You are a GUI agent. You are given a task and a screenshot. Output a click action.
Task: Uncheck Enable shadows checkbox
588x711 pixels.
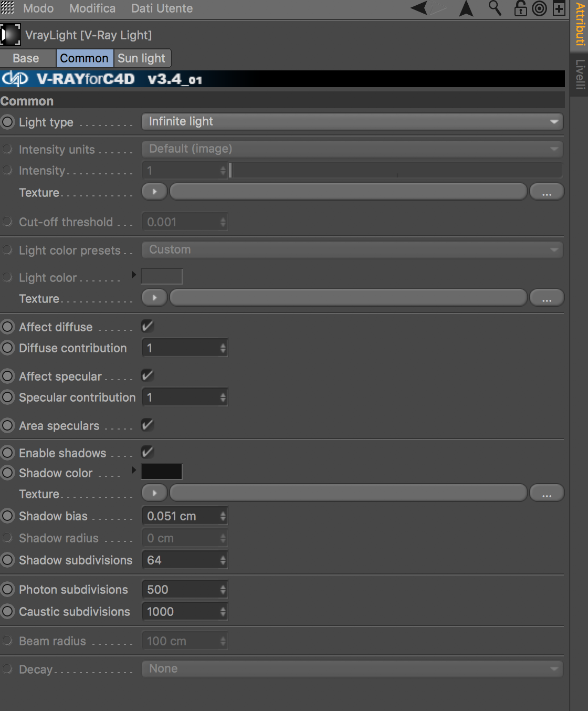click(x=148, y=452)
